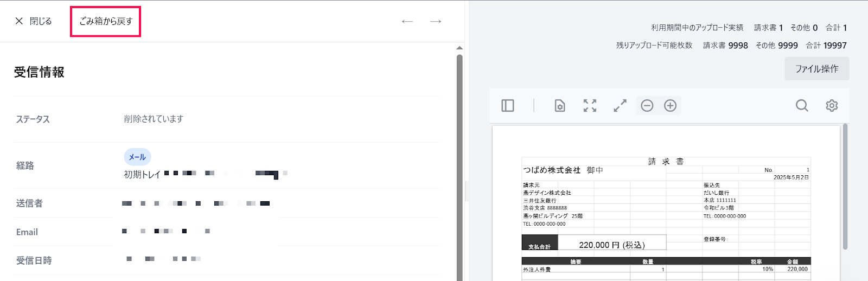Click 2025年5月2日 date in invoice
Screen dimensions: 868x281
[791, 177]
